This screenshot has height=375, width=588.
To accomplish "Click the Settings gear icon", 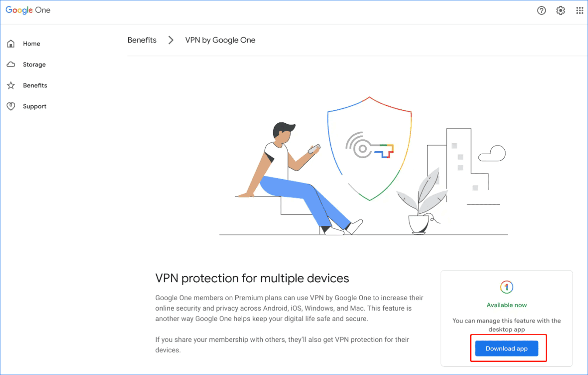I will 560,10.
